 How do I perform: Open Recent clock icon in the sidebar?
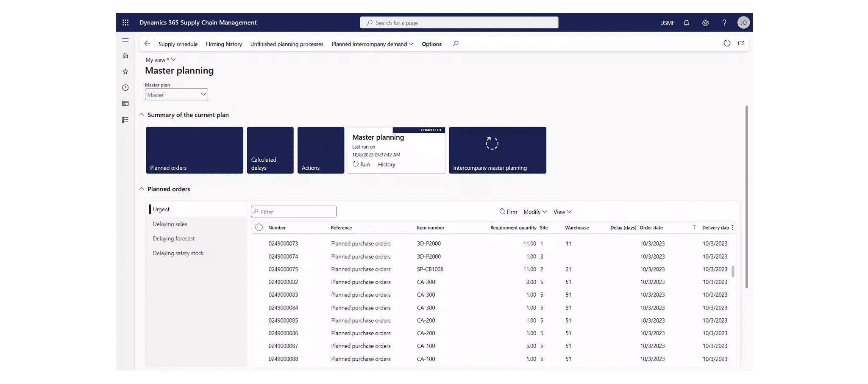click(x=125, y=88)
